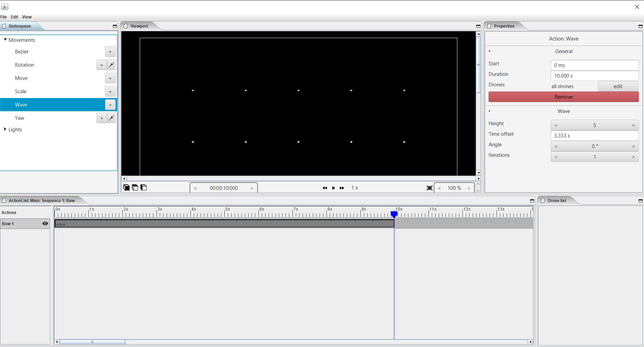This screenshot has width=644, height=347.
Task: Collapse the Movements tree group
Action: pos(5,40)
